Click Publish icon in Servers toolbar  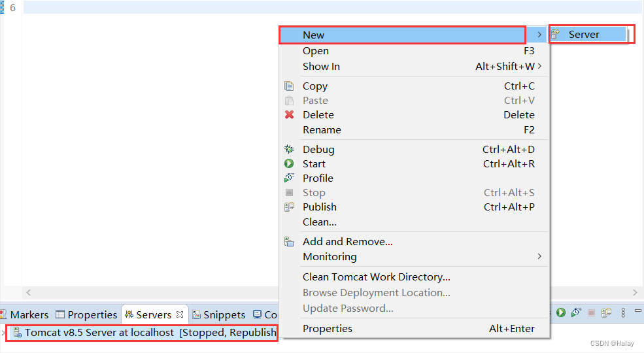pyautogui.click(x=607, y=312)
